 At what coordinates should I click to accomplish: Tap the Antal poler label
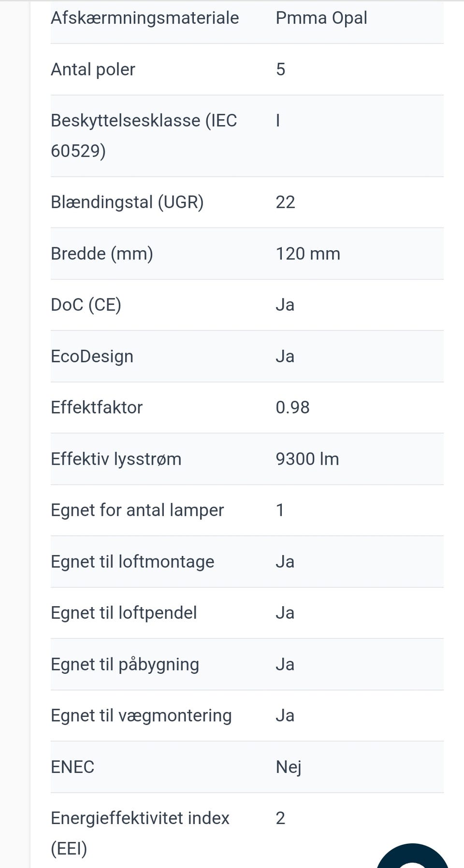tap(93, 70)
